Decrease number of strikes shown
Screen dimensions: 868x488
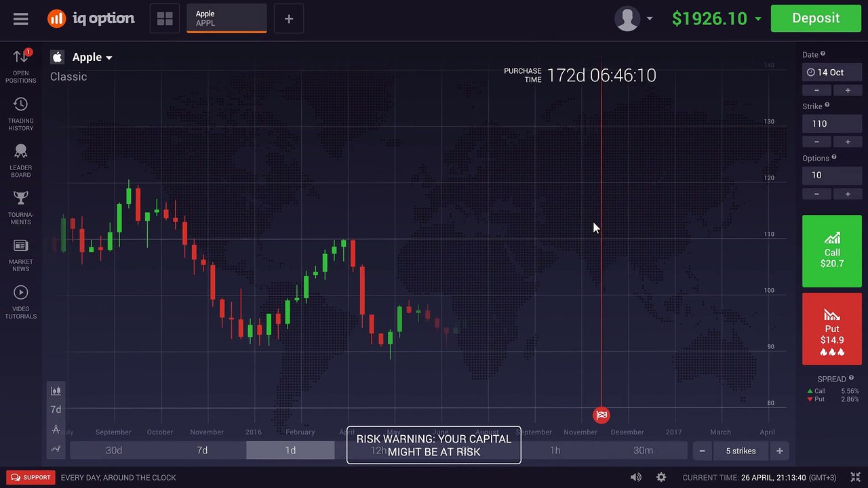702,451
